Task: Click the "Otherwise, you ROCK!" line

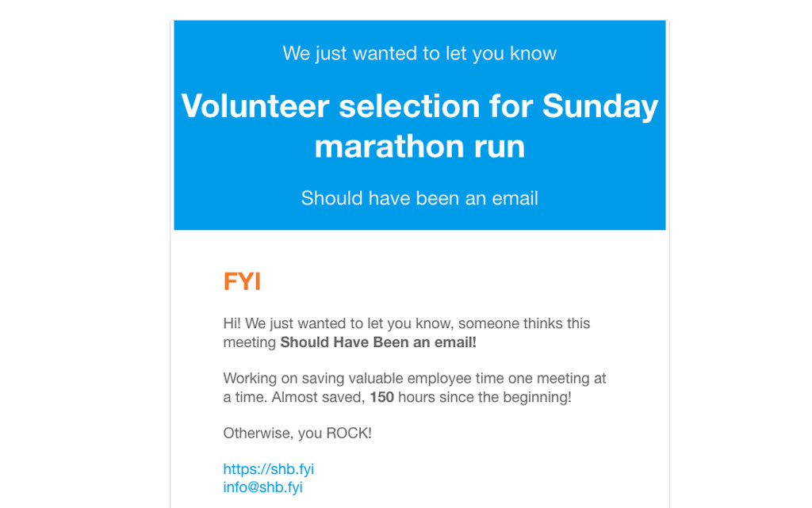Action: tap(297, 433)
